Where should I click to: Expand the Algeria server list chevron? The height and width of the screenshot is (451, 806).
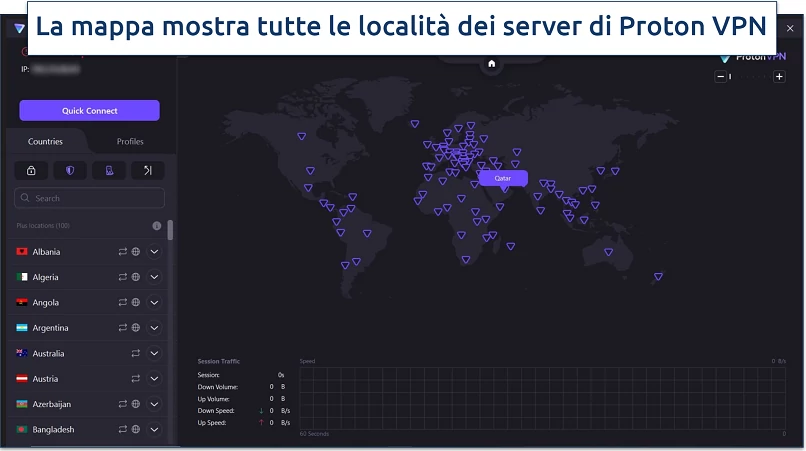tap(154, 277)
